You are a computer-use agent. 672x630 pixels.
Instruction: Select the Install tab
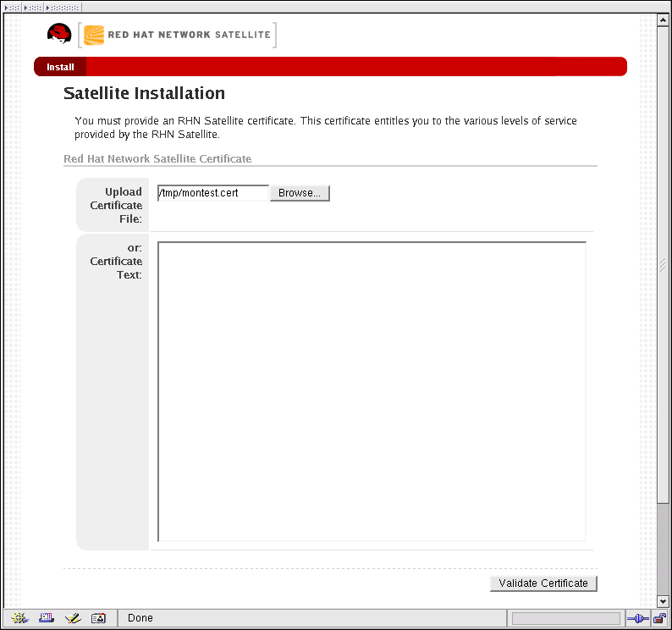pos(60,67)
